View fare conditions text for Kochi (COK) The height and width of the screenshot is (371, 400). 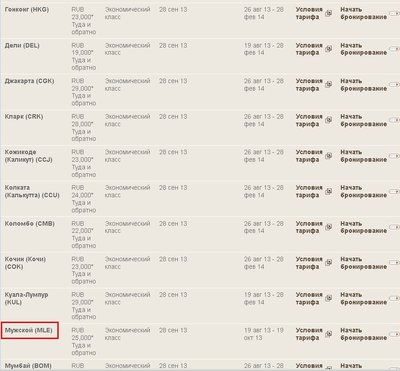pos(309,263)
